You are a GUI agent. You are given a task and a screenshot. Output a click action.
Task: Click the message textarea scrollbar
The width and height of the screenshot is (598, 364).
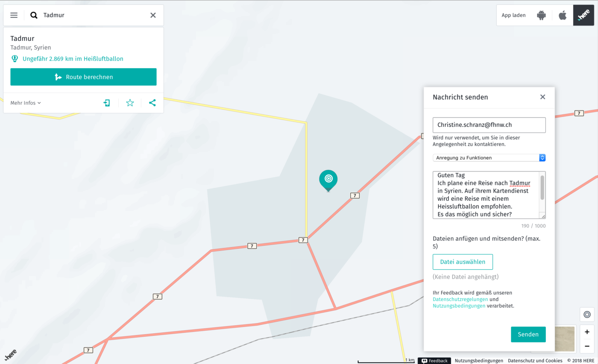(x=542, y=188)
